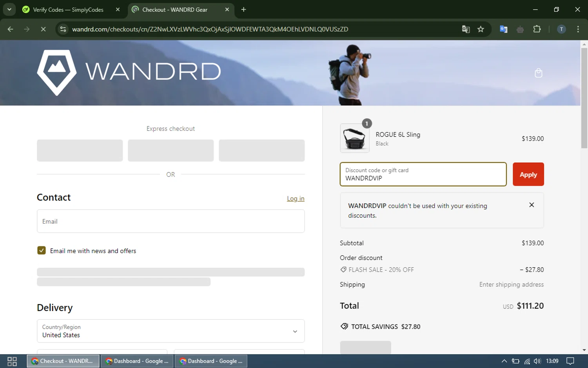Click the address bar URL
This screenshot has width=588, height=368.
210,29
